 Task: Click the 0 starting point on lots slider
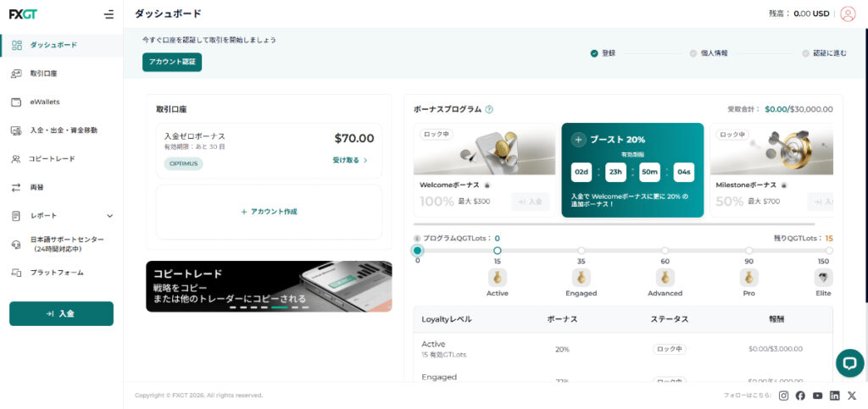(417, 251)
